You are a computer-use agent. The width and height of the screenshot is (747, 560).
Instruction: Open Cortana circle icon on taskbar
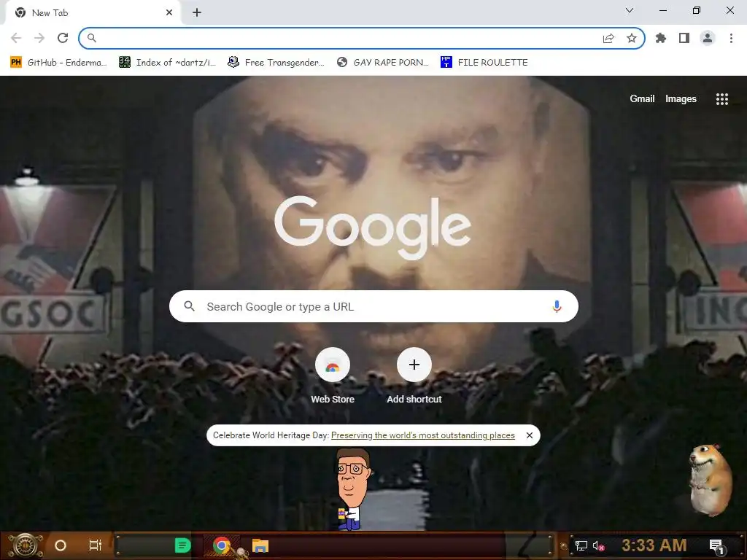(x=61, y=545)
